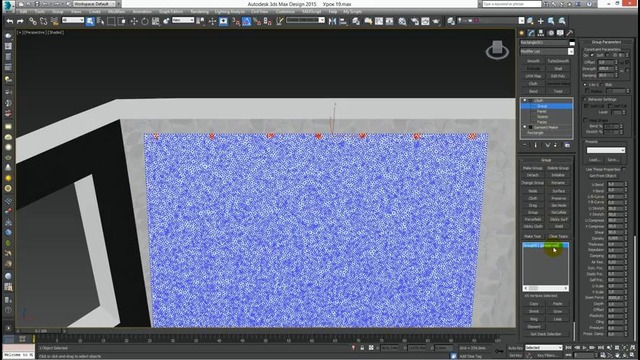The image size is (640, 360).
Task: Click the Sim Node button
Action: click(x=558, y=205)
